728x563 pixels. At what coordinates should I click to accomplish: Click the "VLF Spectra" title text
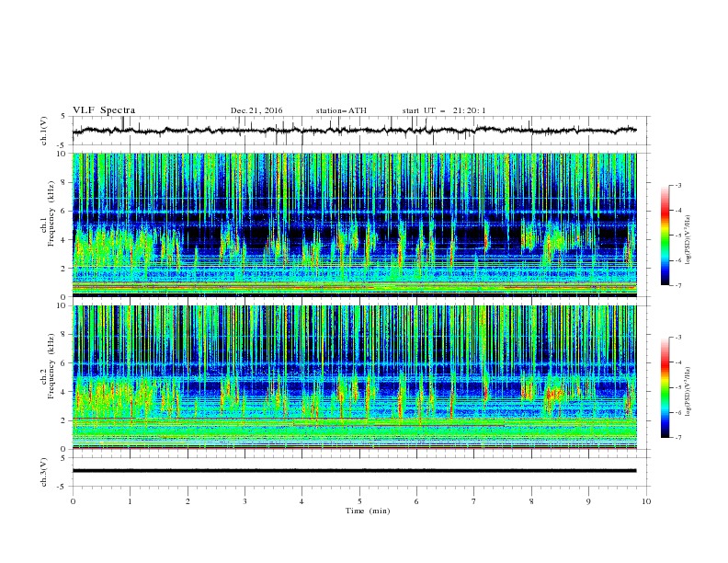click(x=104, y=110)
